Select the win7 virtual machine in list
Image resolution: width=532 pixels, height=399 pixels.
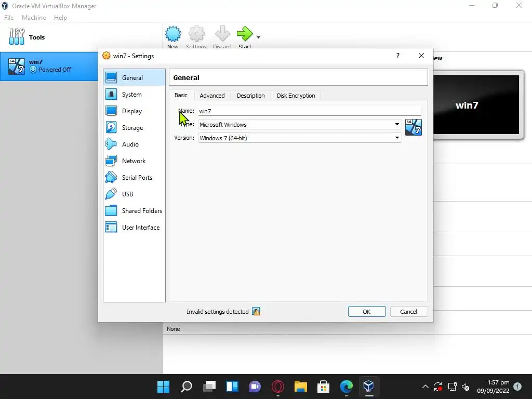click(x=49, y=66)
